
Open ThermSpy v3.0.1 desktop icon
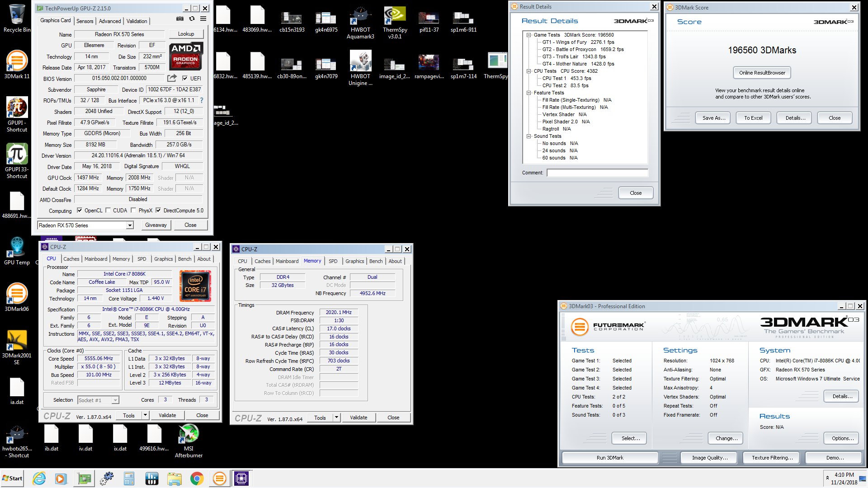coord(395,22)
